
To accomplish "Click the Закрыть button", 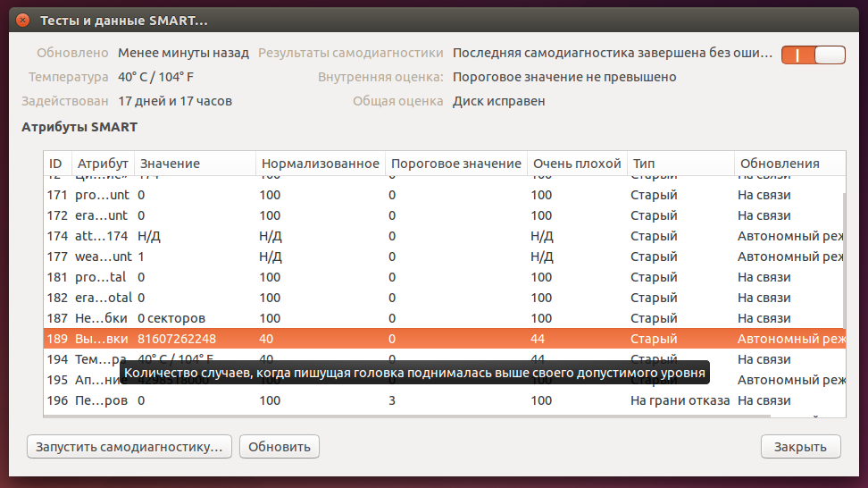I will coord(800,446).
